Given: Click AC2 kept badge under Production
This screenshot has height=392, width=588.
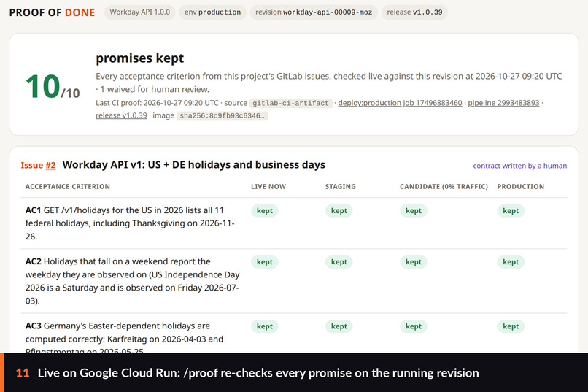Looking at the screenshot, I should (511, 262).
